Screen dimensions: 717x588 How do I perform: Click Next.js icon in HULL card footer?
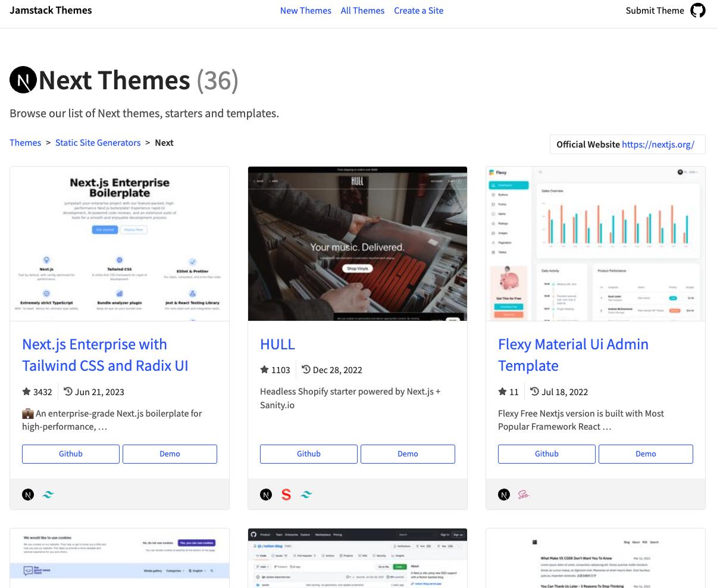coord(266,495)
